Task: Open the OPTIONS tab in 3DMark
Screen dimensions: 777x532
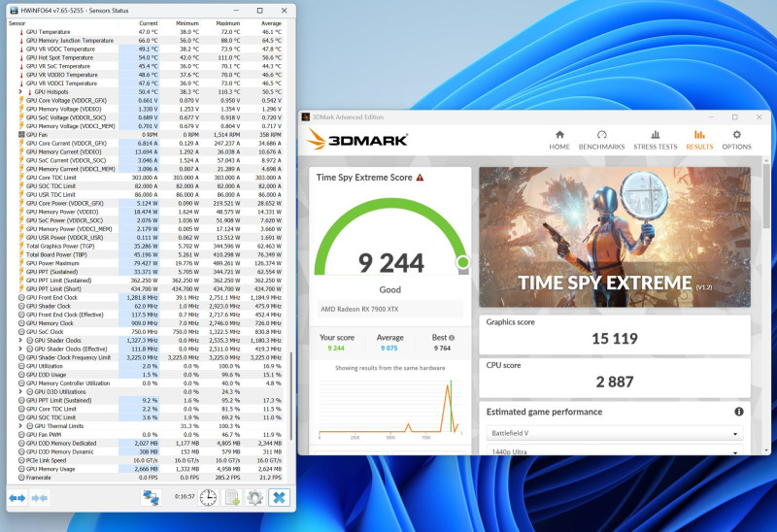Action: [736, 140]
